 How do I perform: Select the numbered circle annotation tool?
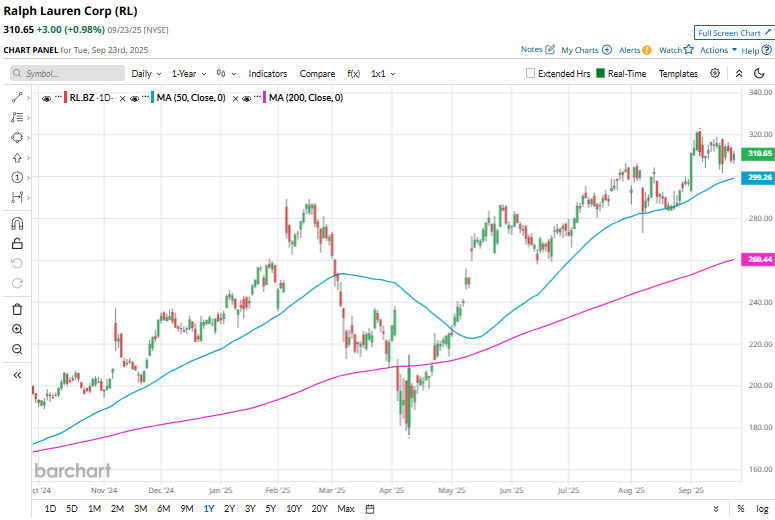(17, 177)
